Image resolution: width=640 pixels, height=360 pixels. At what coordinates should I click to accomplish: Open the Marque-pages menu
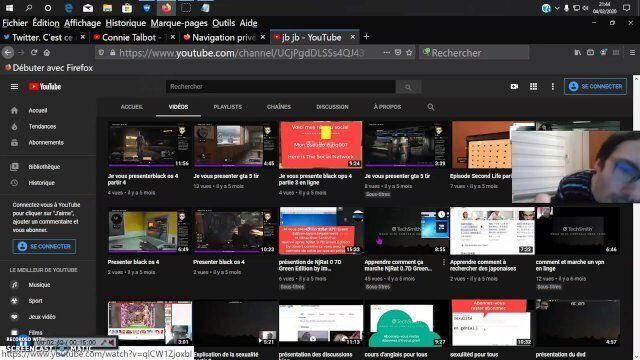point(179,23)
